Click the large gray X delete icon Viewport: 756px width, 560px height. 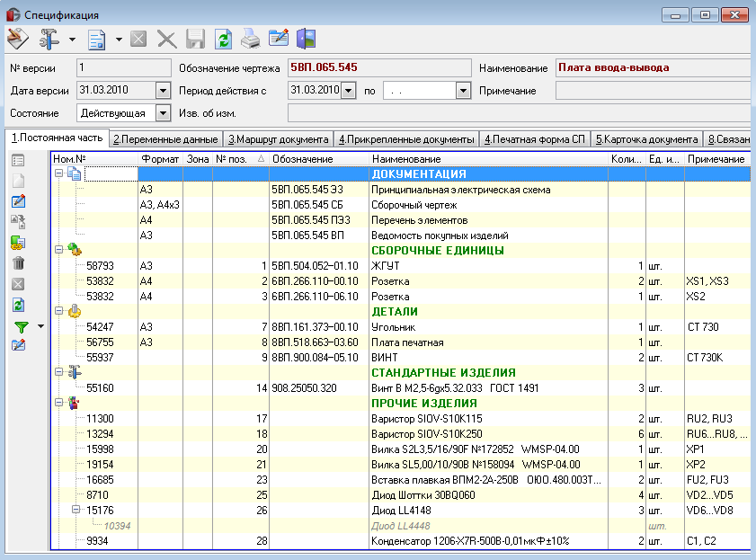point(167,40)
